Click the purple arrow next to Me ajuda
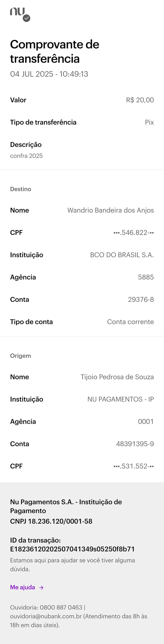The height and width of the screenshot is (644, 164). tap(41, 587)
